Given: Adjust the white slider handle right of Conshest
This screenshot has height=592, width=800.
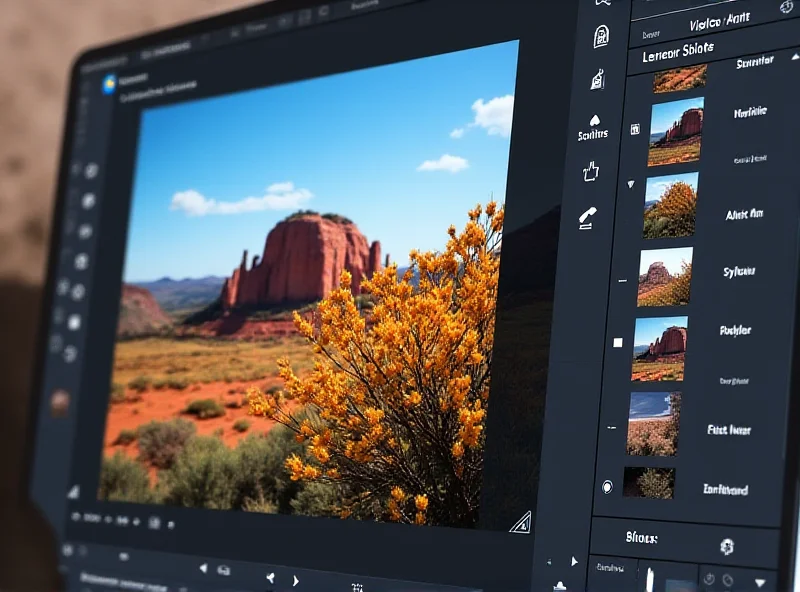Looking at the screenshot, I should [x=650, y=579].
